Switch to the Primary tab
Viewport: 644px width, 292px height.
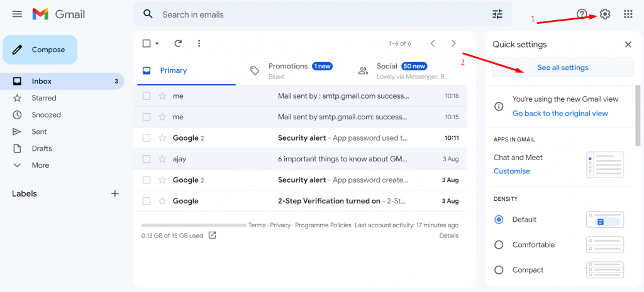[x=186, y=70]
